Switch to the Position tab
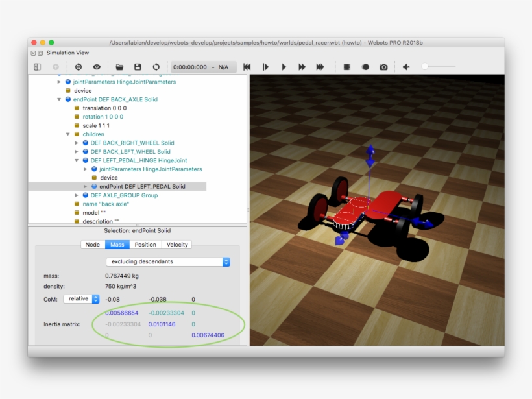This screenshot has width=532, height=399. coord(145,245)
